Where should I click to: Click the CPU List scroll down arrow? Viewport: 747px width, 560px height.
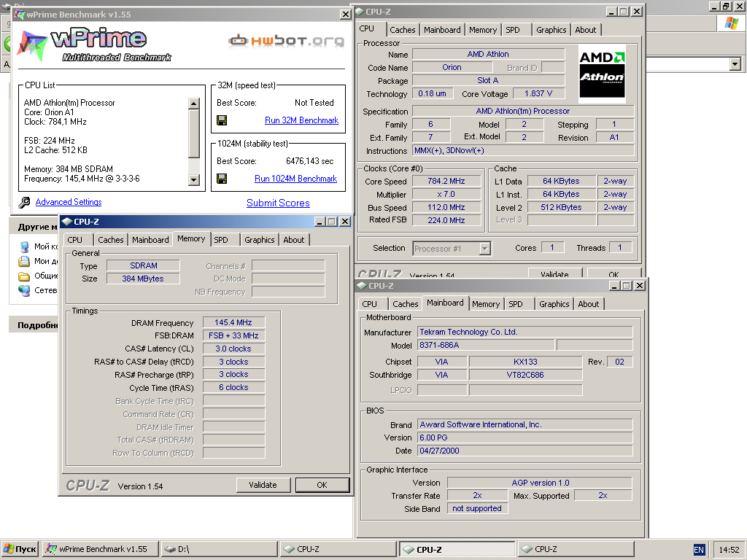pos(193,180)
